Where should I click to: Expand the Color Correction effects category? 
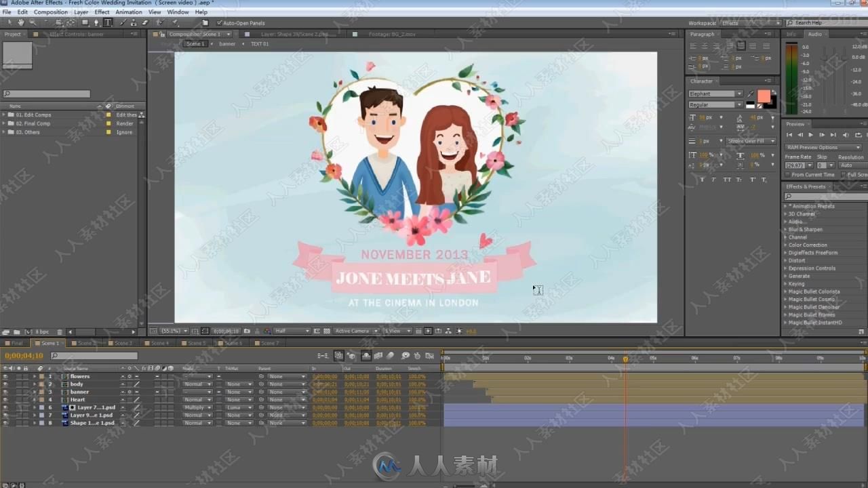click(786, 245)
